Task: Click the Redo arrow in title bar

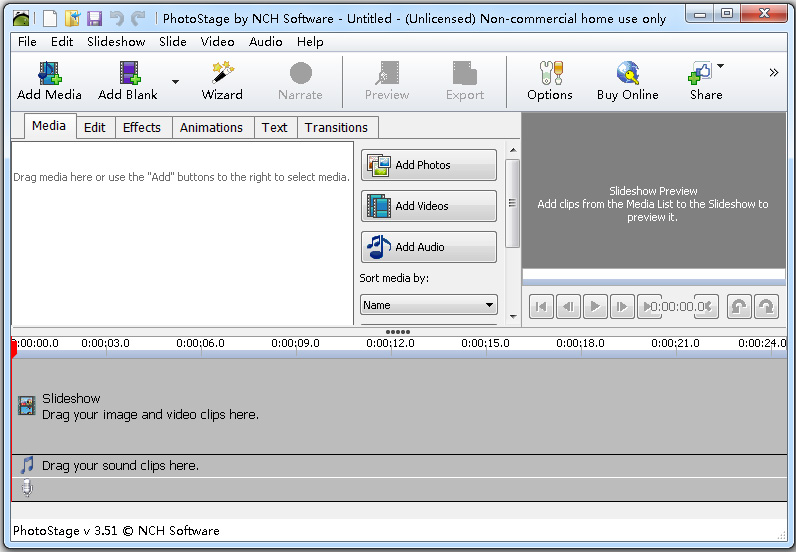Action: coord(138,19)
